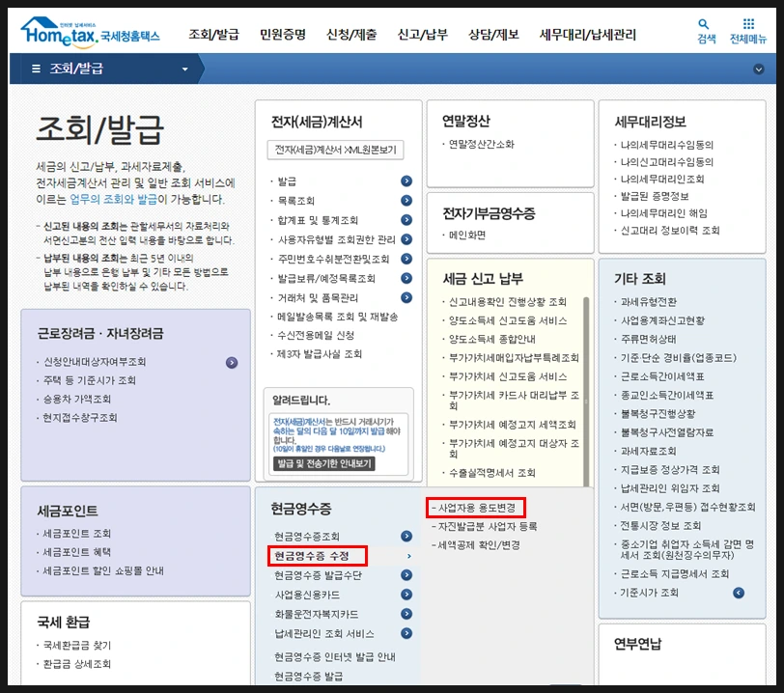
Task: Open the 신청/제출 top menu
Action: tap(351, 35)
